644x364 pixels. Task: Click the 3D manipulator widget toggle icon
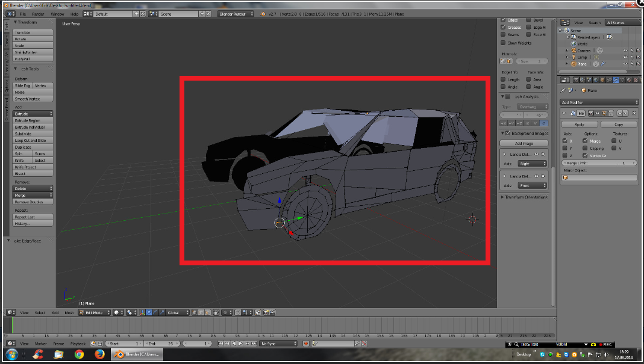point(142,313)
